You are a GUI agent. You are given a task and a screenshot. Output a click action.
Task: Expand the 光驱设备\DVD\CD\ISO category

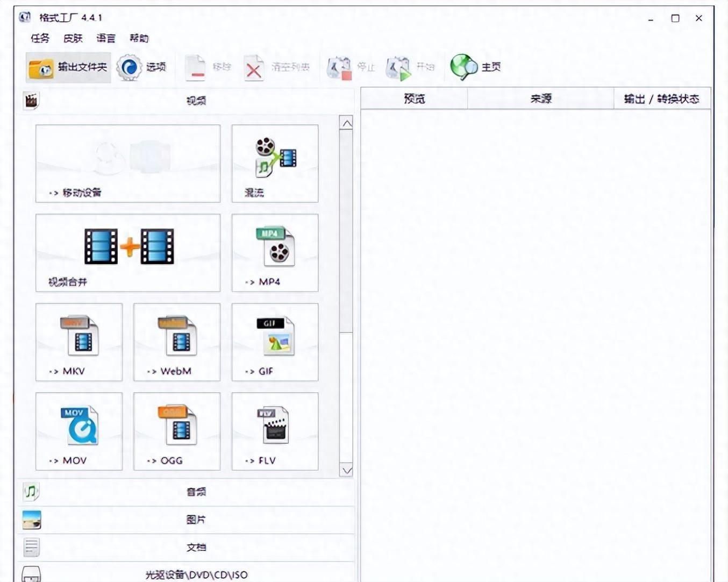click(186, 573)
